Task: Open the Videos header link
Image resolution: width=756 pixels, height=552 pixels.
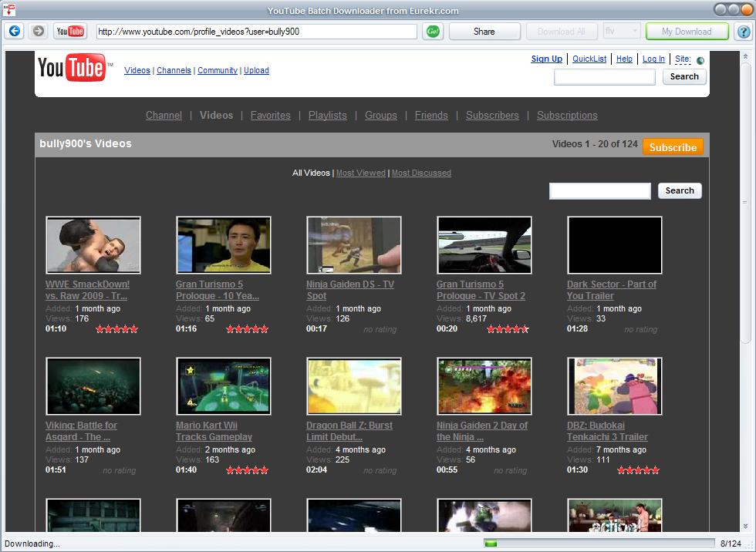Action: click(137, 70)
